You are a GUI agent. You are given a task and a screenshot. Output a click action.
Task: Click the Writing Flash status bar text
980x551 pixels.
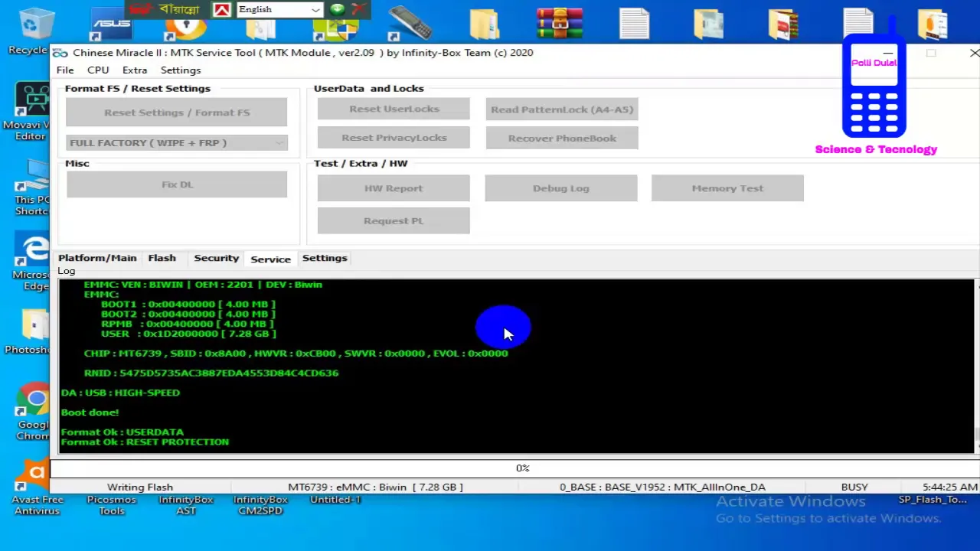click(140, 487)
